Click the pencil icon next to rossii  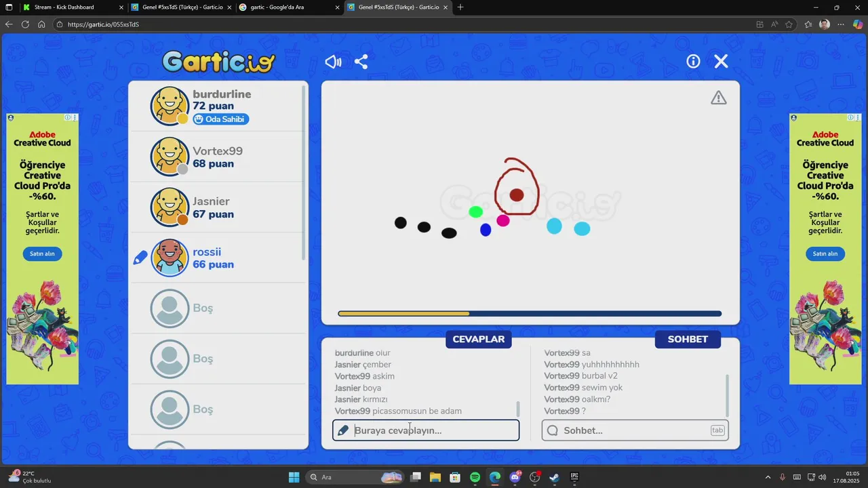point(140,258)
